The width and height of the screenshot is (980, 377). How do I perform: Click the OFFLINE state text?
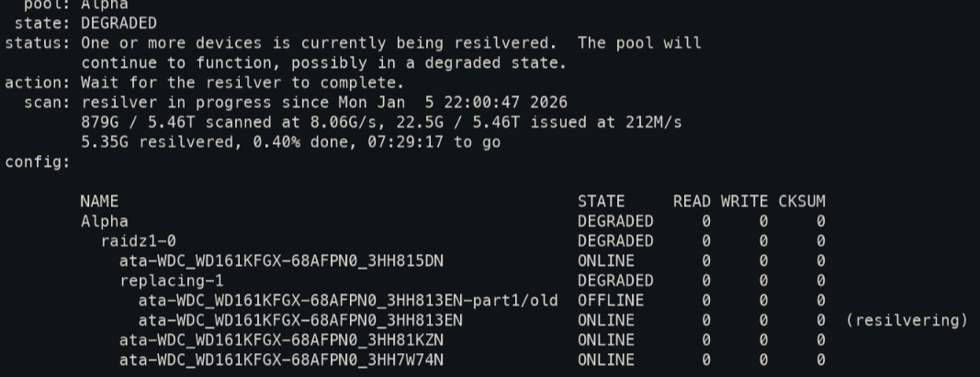pyautogui.click(x=611, y=300)
